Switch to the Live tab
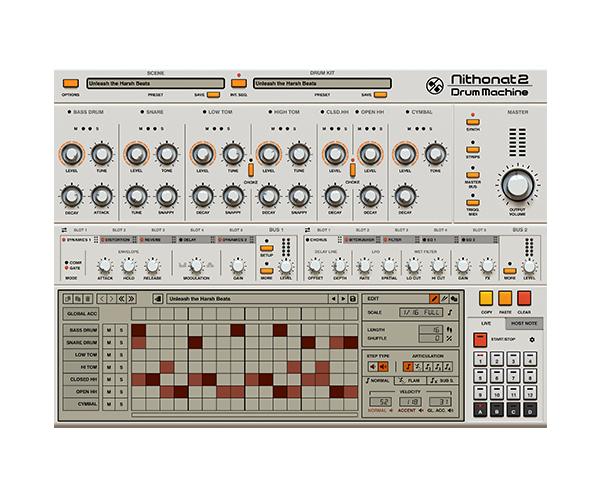 [x=486, y=323]
